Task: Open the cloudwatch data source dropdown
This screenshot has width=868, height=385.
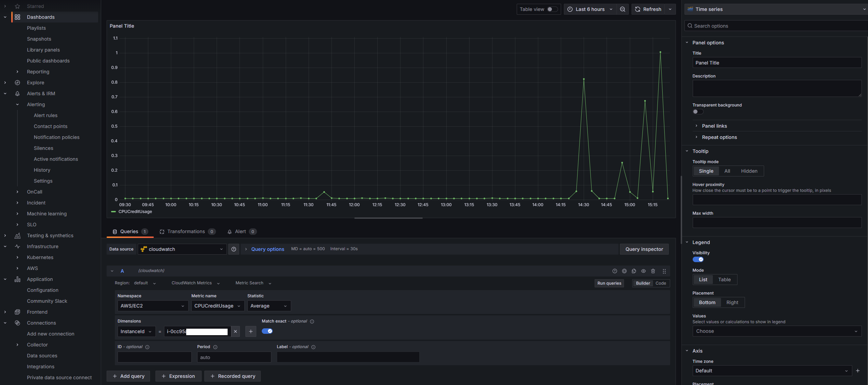Action: click(x=182, y=249)
